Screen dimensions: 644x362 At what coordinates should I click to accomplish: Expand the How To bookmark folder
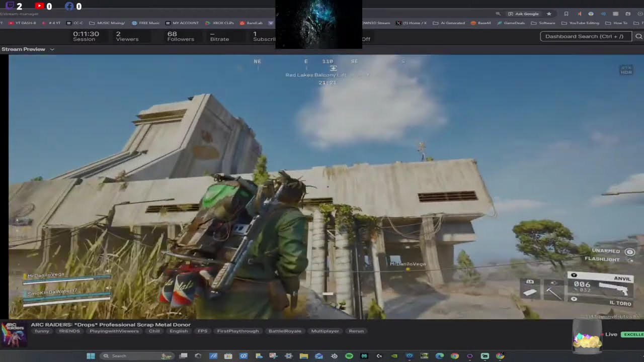click(x=617, y=23)
